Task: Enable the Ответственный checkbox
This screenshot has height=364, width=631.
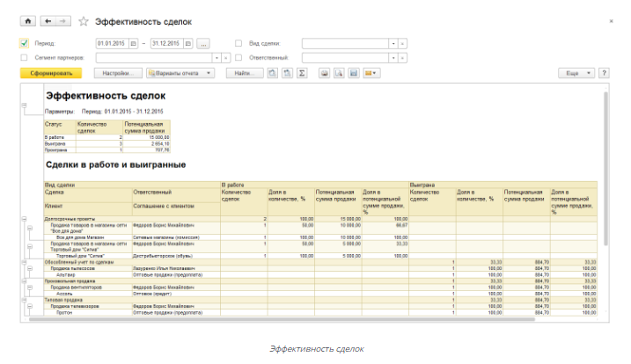Action: click(x=238, y=57)
